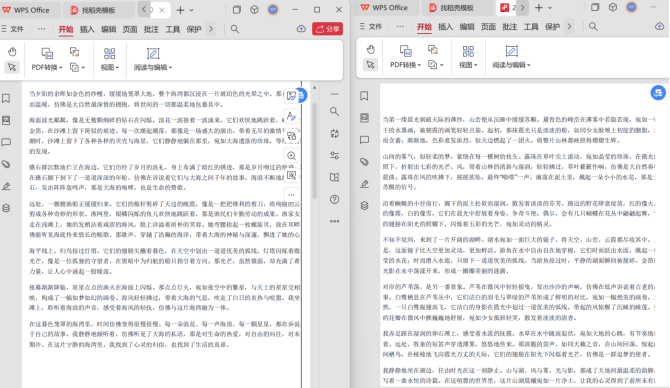The image size is (670, 388).
Task: Click the cube icon in left window title bar
Action: tap(254, 9)
